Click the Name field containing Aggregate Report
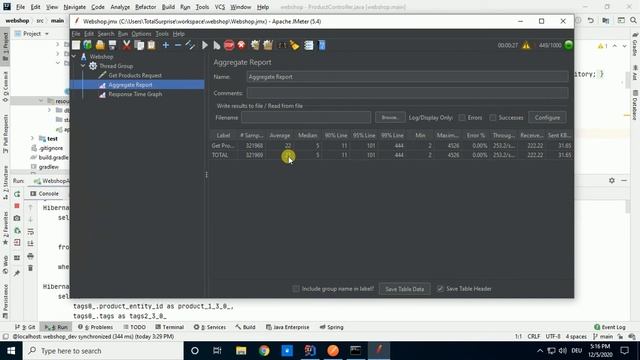The height and width of the screenshot is (360, 640). (407, 77)
